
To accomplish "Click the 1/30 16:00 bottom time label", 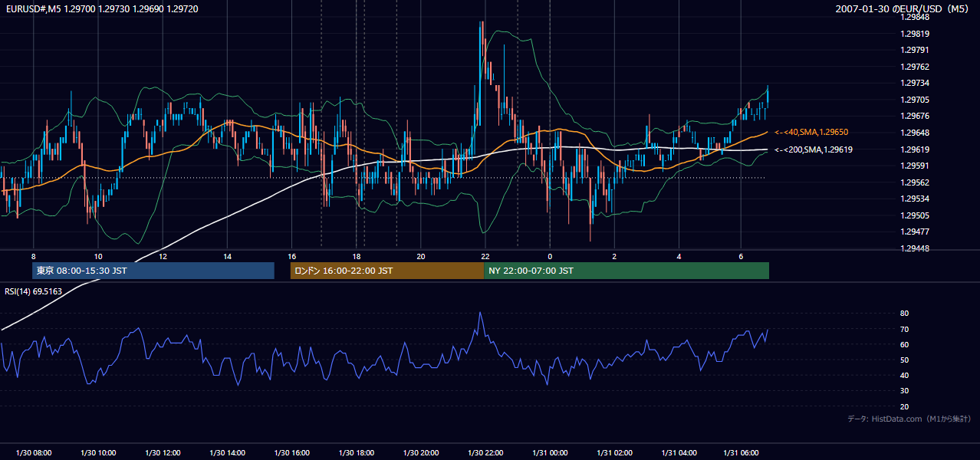I will point(291,453).
